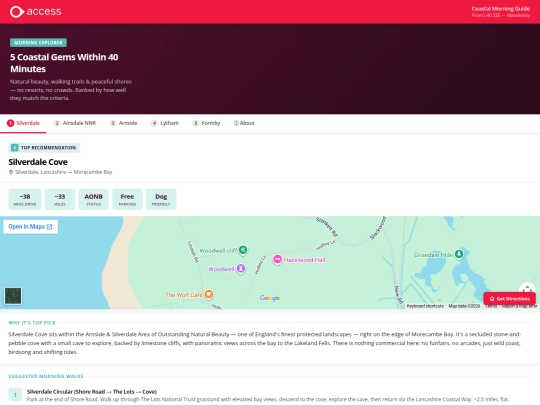Click the Grisedale Hide map marker
540x405 pixels.
point(459,254)
